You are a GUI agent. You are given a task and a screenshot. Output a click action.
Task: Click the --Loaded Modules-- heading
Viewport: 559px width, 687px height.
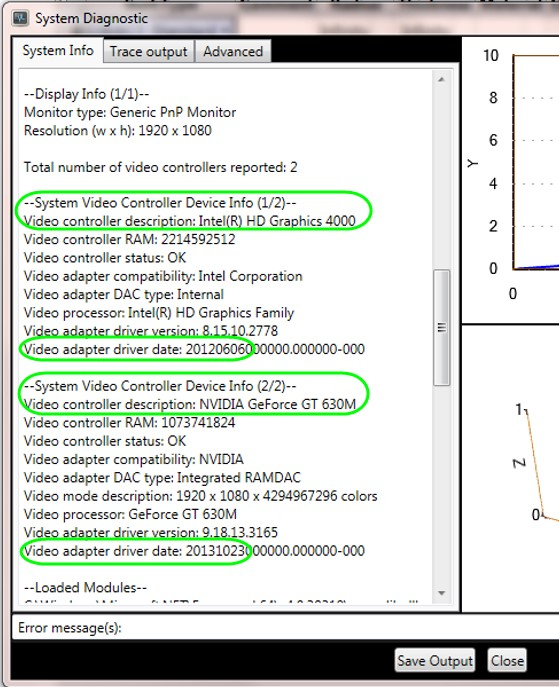tap(85, 588)
